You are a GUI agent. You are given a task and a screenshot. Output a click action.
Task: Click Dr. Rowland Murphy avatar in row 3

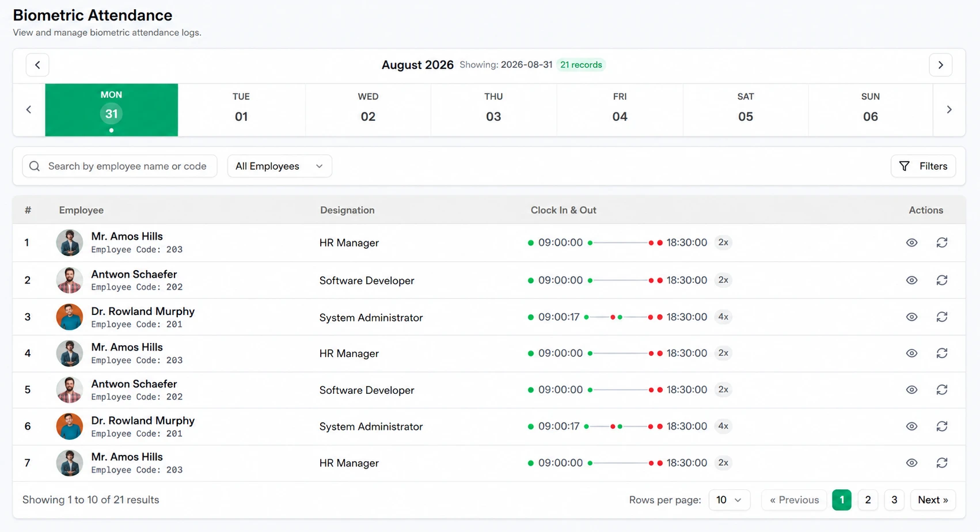pos(69,317)
